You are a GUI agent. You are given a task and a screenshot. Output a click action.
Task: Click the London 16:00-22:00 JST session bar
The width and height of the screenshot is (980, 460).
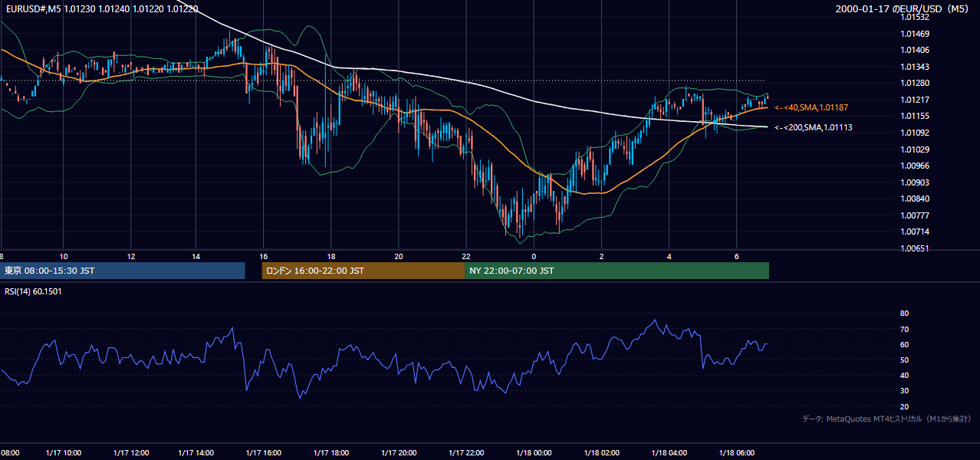click(363, 271)
